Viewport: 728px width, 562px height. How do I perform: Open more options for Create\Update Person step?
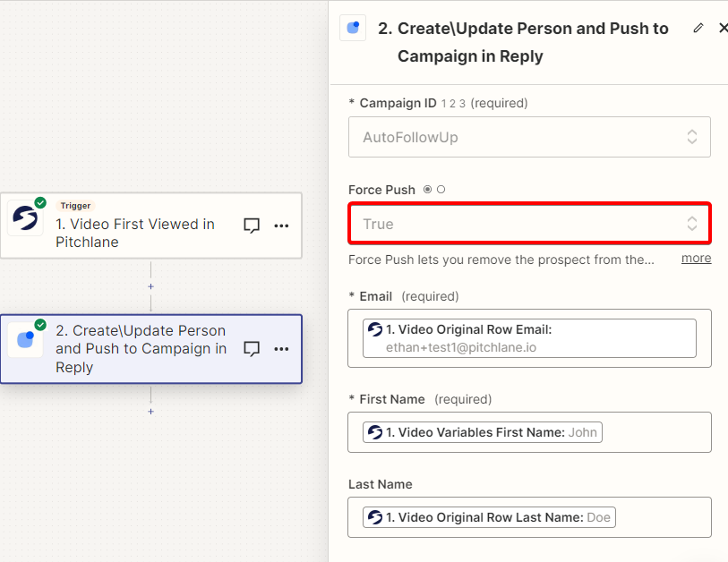(281, 348)
